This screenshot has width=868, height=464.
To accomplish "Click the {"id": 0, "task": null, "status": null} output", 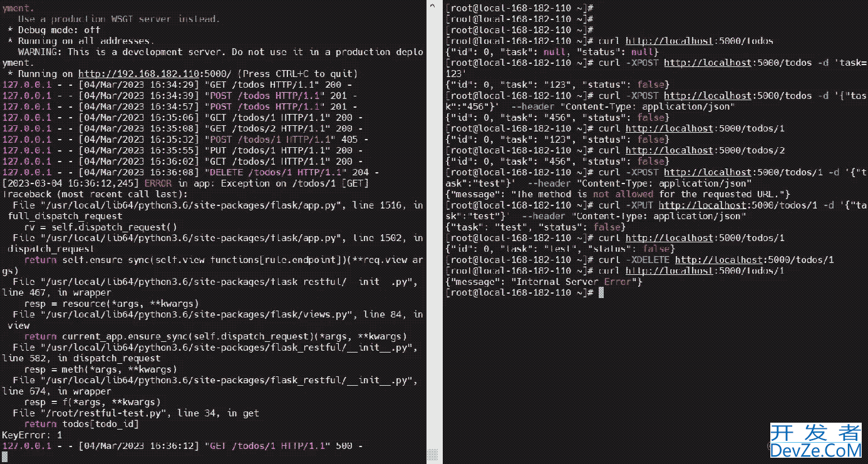I will (x=552, y=51).
